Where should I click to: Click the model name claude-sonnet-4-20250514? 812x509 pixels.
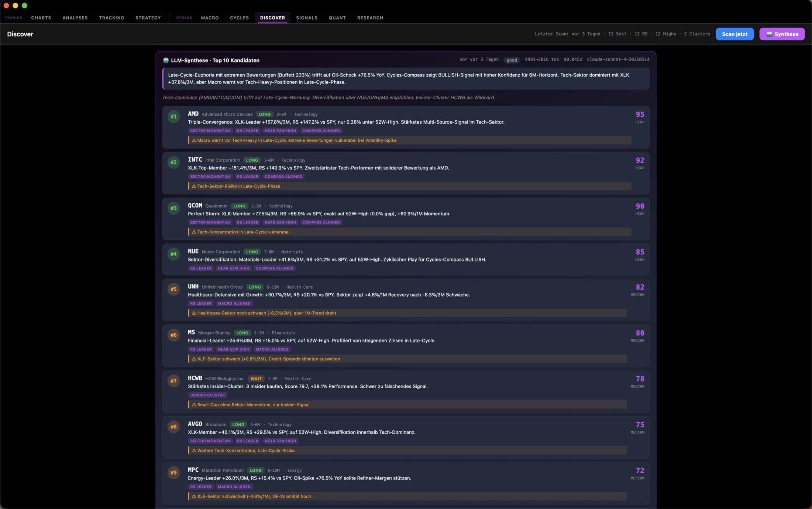point(618,59)
